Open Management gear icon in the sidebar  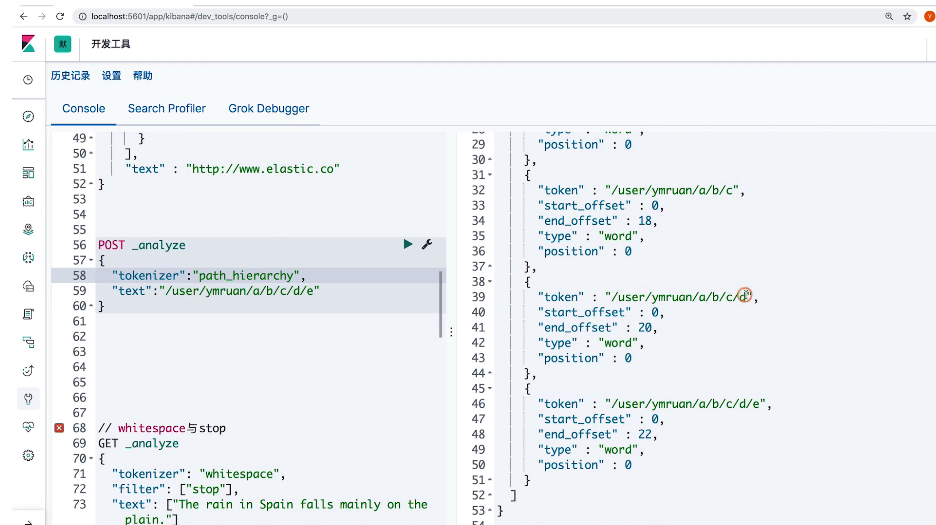[28, 455]
